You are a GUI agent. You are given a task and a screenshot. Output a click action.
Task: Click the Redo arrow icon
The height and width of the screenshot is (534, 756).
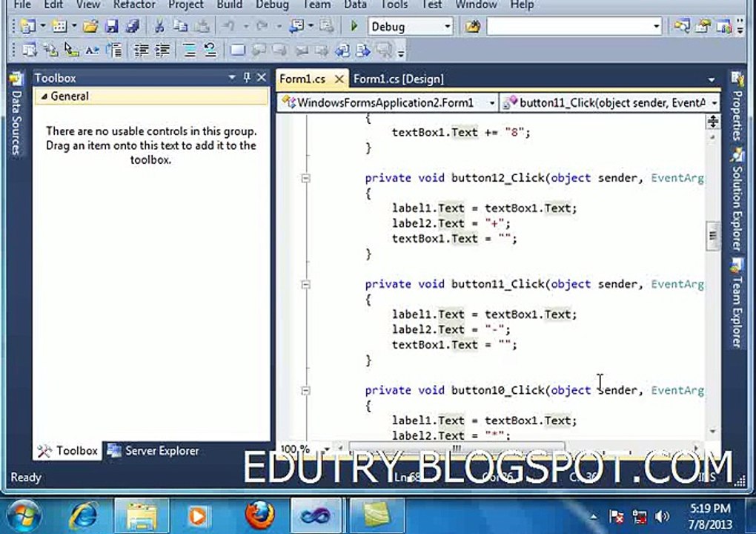coord(262,26)
